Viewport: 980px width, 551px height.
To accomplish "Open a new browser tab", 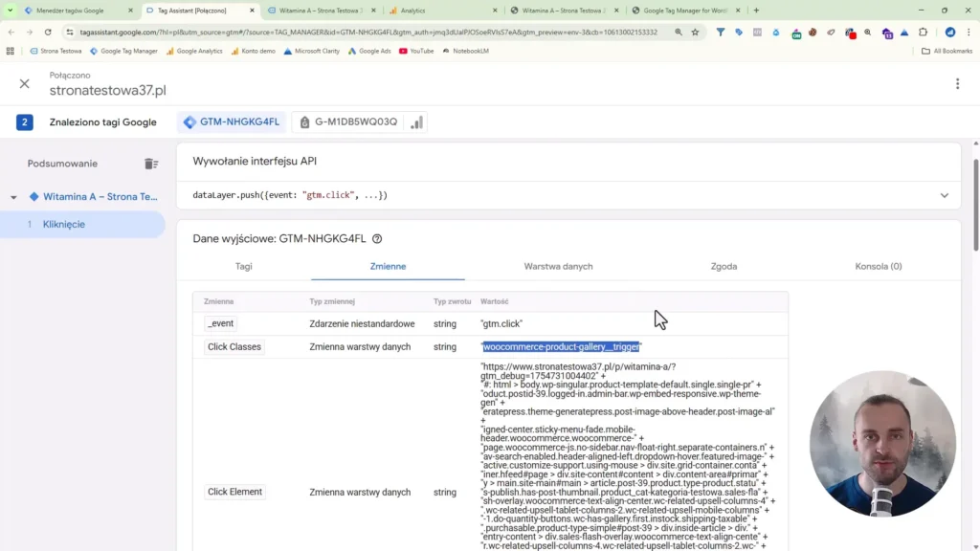I will click(756, 11).
